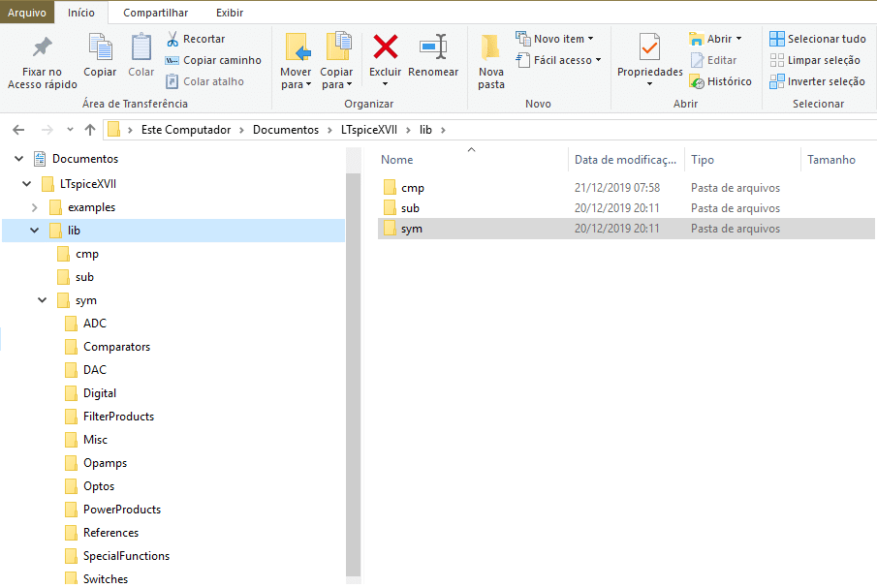Click Inverter seleção in the ribbon

tap(817, 81)
